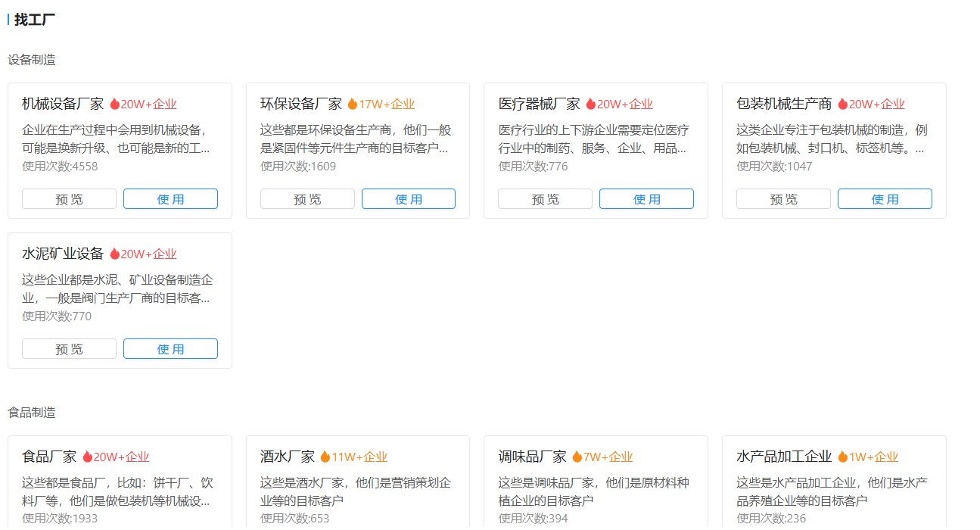Click flame icon beside 食品厂家

[x=88, y=457]
